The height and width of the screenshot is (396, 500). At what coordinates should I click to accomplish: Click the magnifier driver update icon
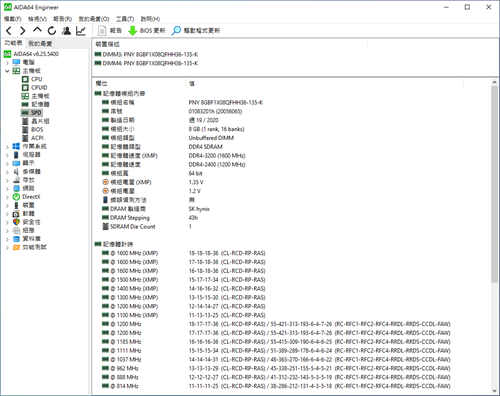pos(176,31)
